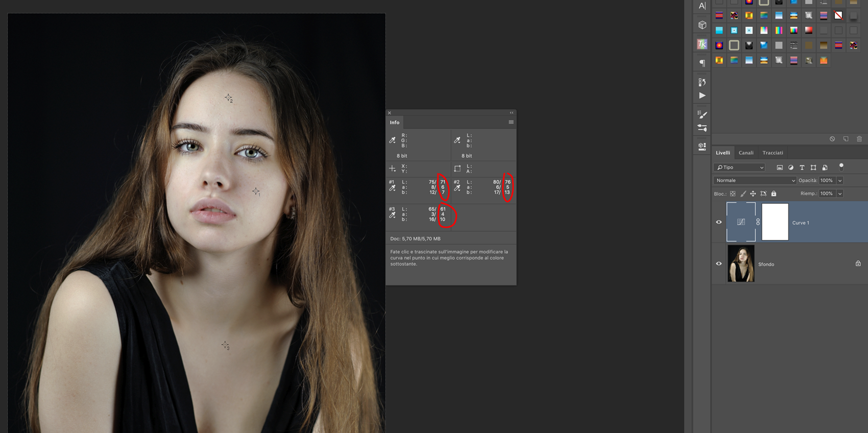Toggle the layer filtering switch
Screen dimensions: 868x433
(x=841, y=167)
